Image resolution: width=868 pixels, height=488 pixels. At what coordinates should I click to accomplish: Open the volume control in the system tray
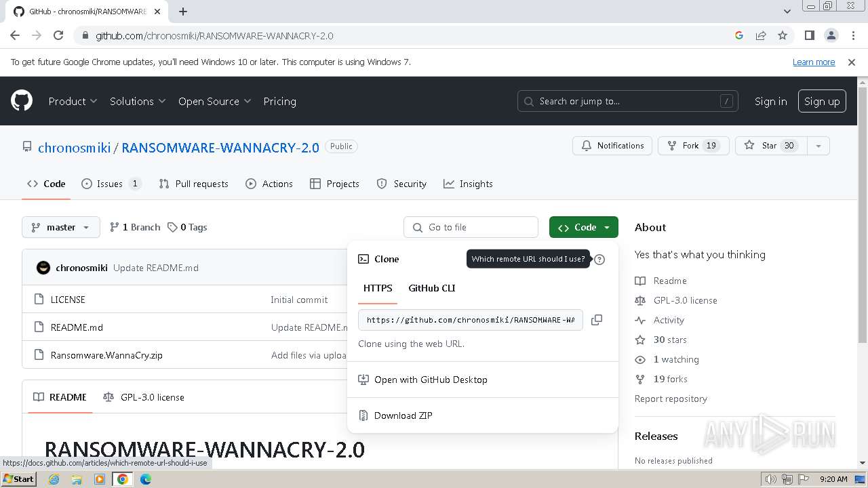click(x=771, y=479)
